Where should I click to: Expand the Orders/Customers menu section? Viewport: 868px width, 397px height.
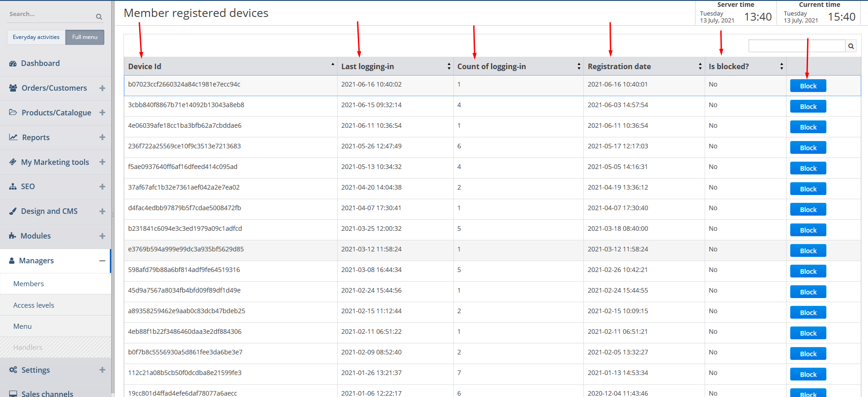[102, 88]
